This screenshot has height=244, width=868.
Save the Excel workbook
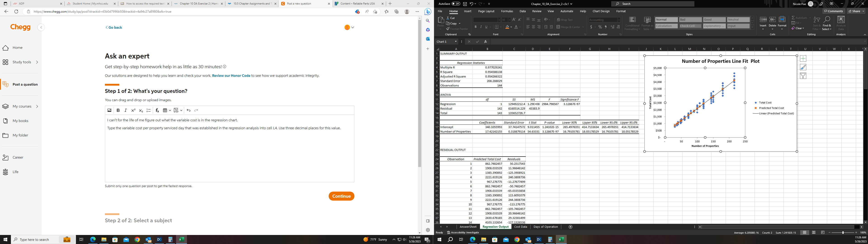tap(465, 4)
